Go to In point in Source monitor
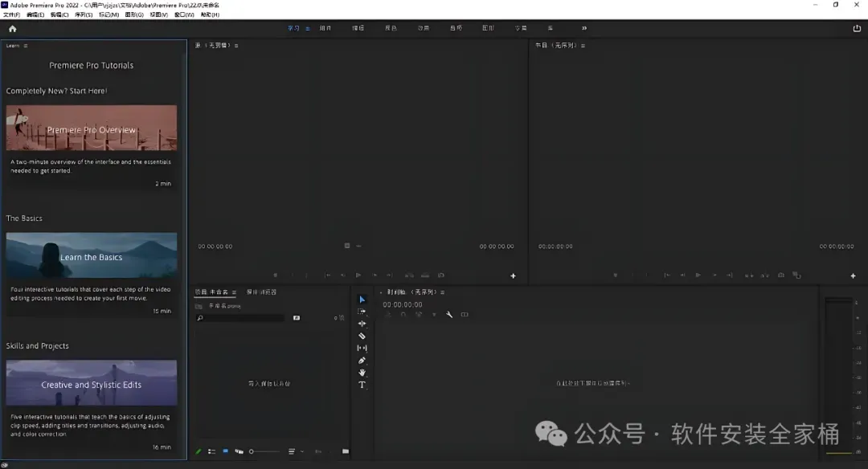The height and width of the screenshot is (469, 868). (328, 275)
